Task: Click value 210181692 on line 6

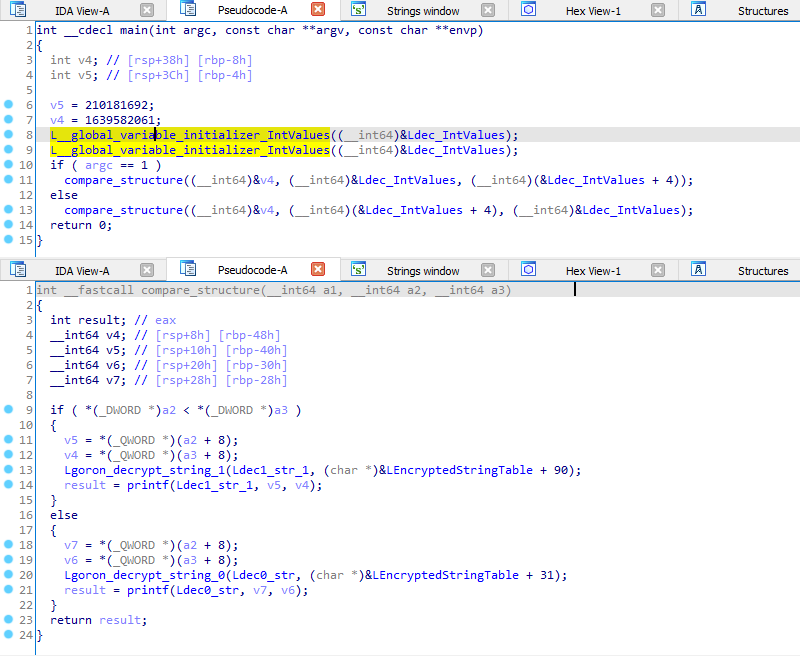Action: click(x=116, y=105)
